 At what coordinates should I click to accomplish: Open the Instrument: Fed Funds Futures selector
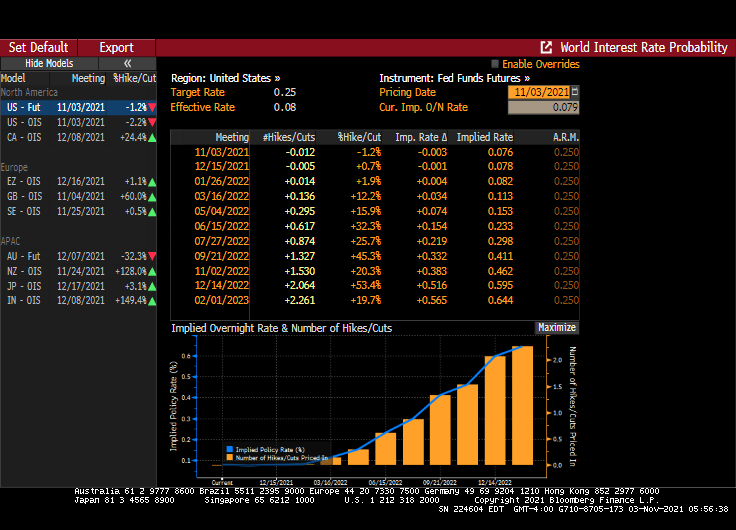click(454, 78)
